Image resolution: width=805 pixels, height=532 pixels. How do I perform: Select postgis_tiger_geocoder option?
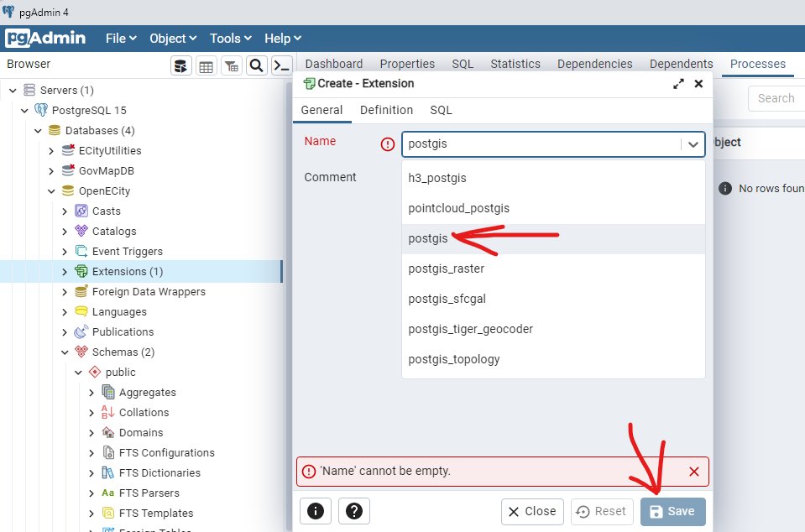(x=553, y=330)
